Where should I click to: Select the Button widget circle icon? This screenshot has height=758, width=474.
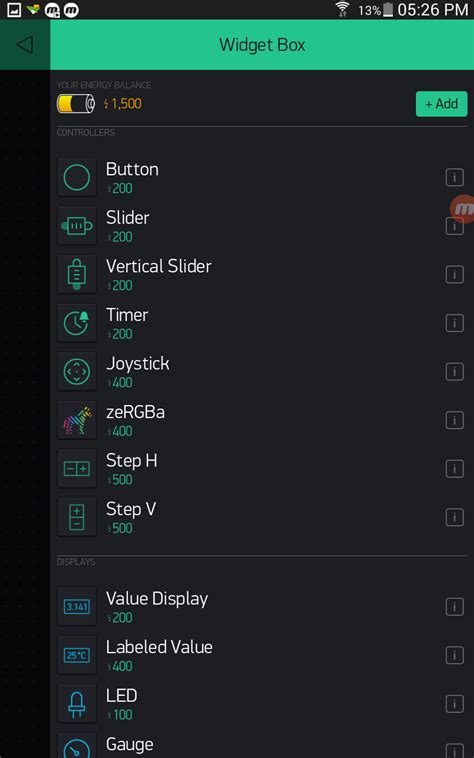77,177
